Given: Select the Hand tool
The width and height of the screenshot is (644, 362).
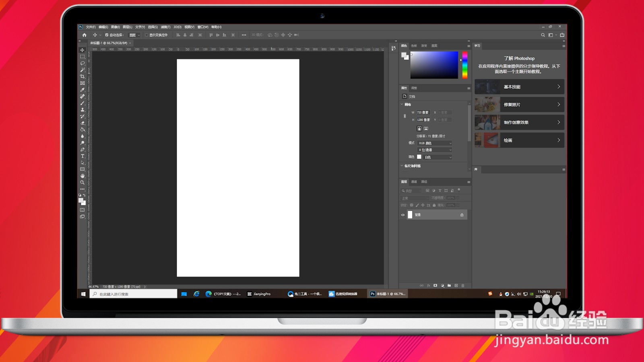Looking at the screenshot, I should 83,176.
